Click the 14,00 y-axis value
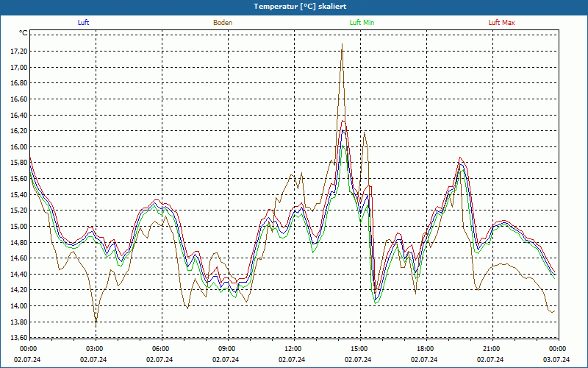Viewport: 588px width, 368px height. (19, 305)
